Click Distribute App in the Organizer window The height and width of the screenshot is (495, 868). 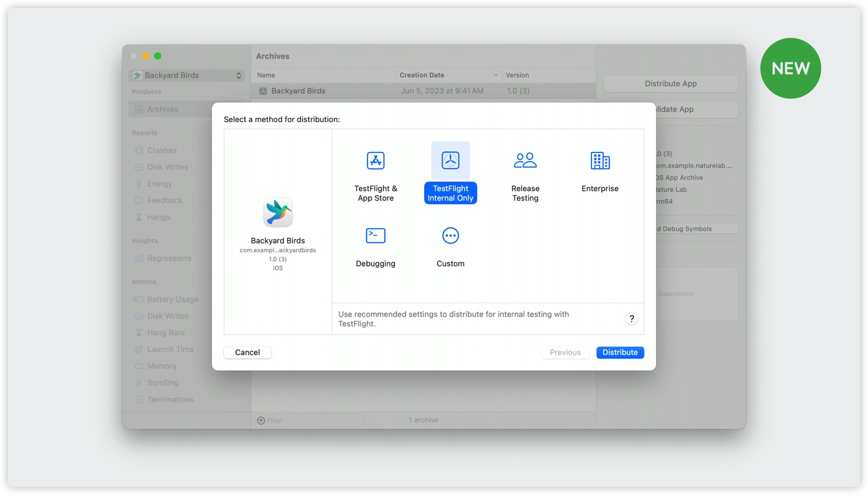671,83
